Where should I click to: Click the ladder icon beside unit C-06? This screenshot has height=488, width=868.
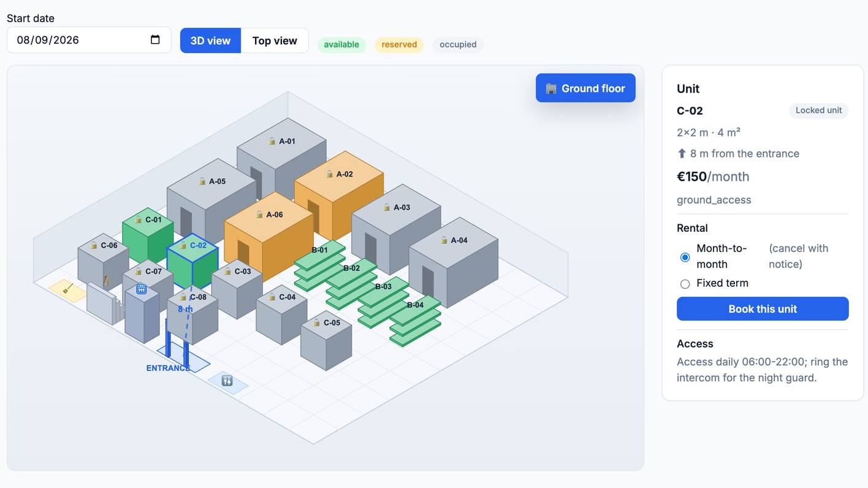tap(107, 281)
